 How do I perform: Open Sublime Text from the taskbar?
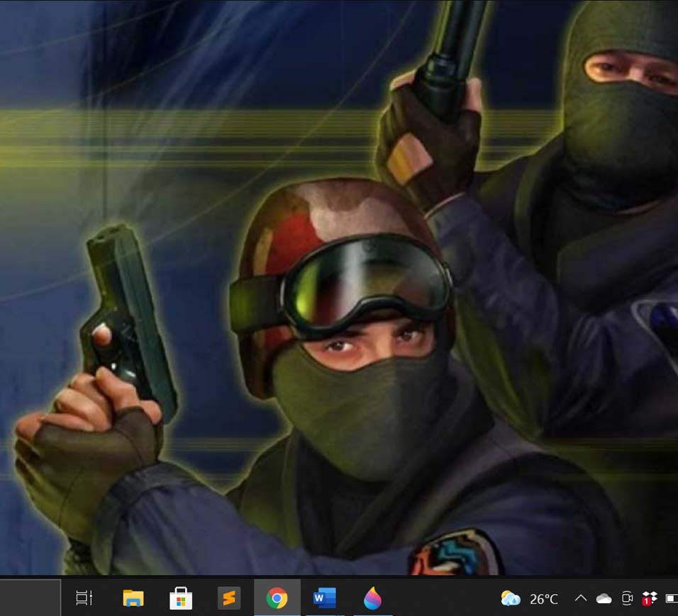[x=229, y=598]
